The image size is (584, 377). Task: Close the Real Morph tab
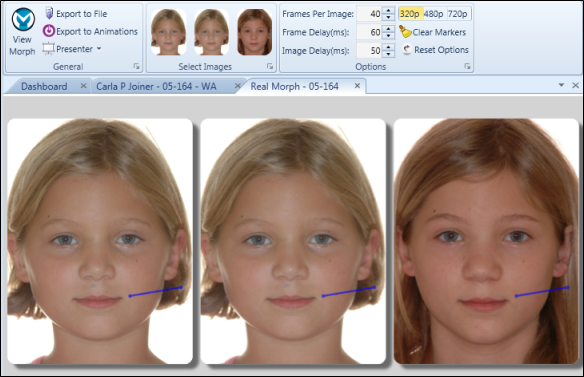tap(357, 86)
